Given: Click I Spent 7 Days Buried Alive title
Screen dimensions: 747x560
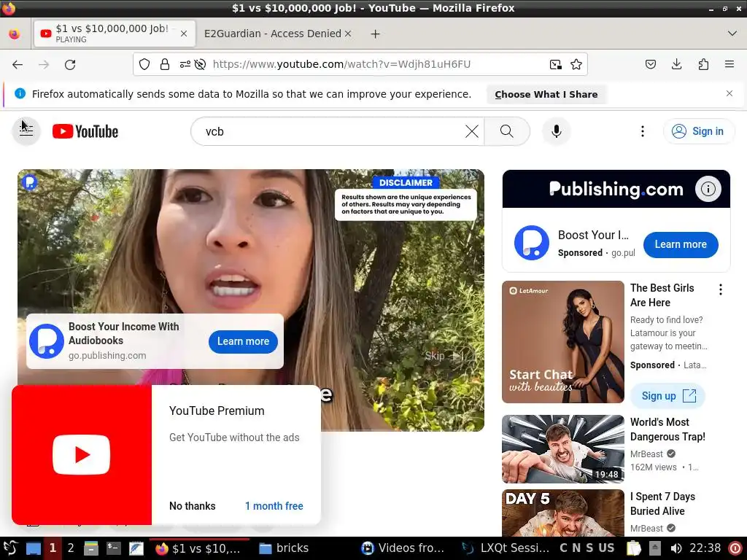Looking at the screenshot, I should point(662,504).
